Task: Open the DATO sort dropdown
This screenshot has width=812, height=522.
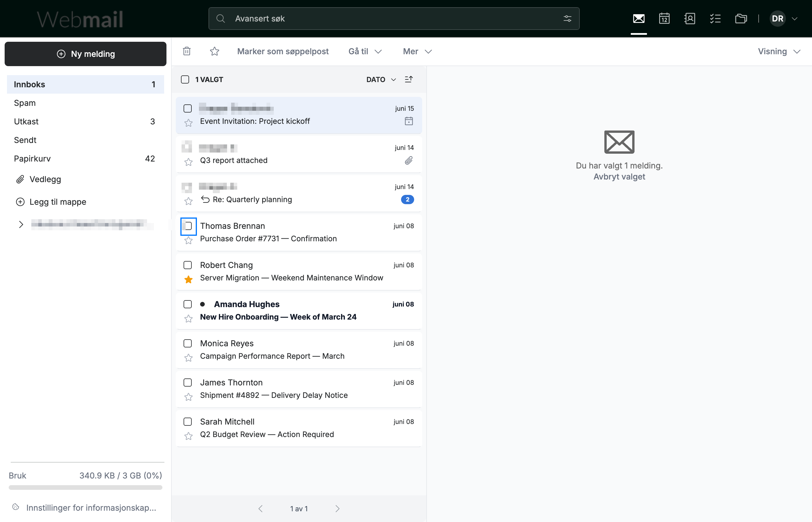Action: pos(381,79)
